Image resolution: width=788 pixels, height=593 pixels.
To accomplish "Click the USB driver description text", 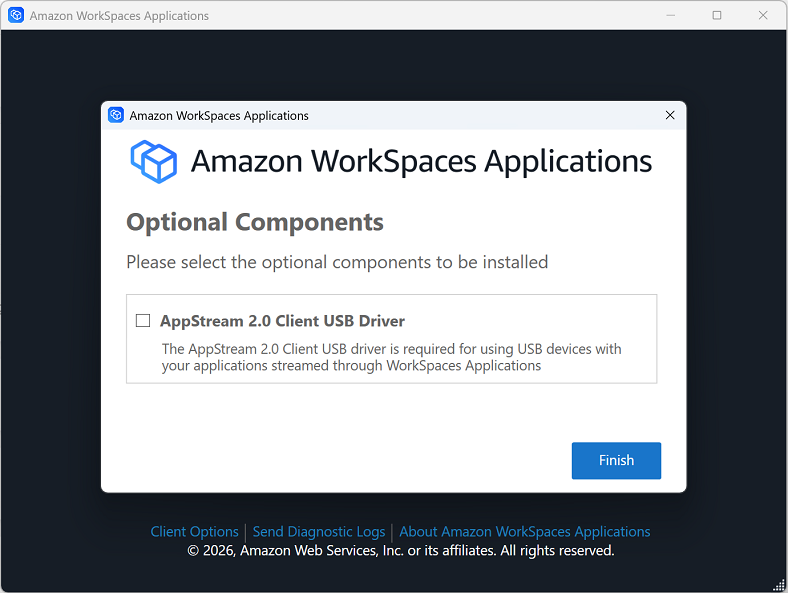I will pyautogui.click(x=391, y=357).
